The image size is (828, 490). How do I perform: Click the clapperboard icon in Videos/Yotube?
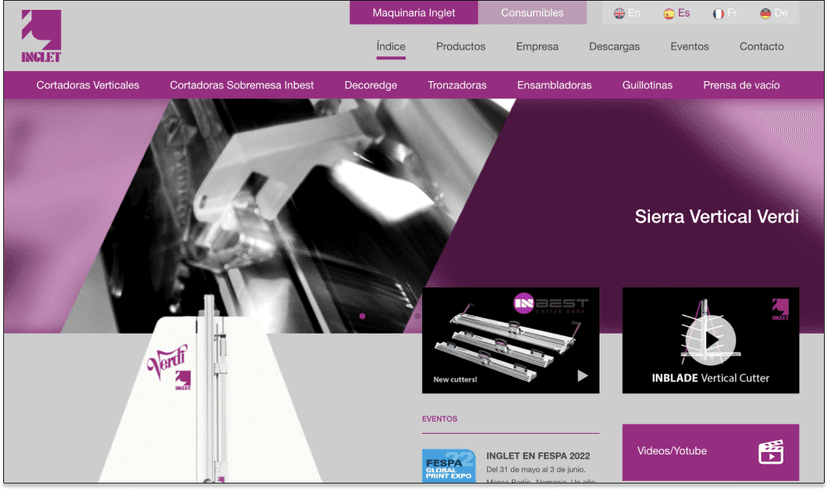click(x=771, y=452)
